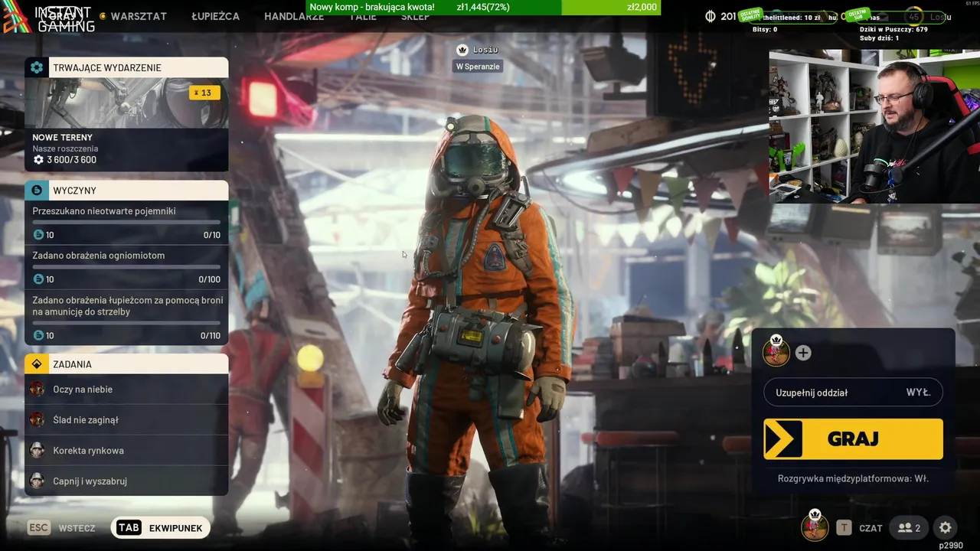The height and width of the screenshot is (551, 980).
Task: Switch to the WARSZTAT tab
Action: (x=139, y=16)
